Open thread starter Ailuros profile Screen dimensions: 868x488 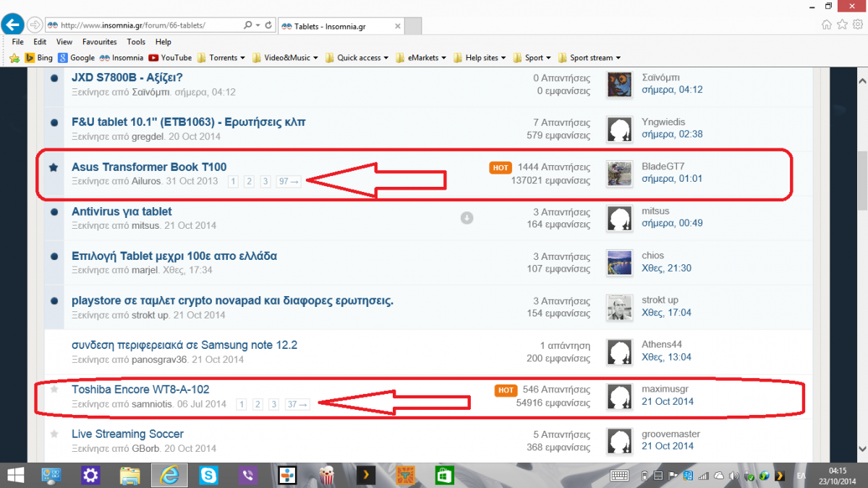(x=147, y=181)
